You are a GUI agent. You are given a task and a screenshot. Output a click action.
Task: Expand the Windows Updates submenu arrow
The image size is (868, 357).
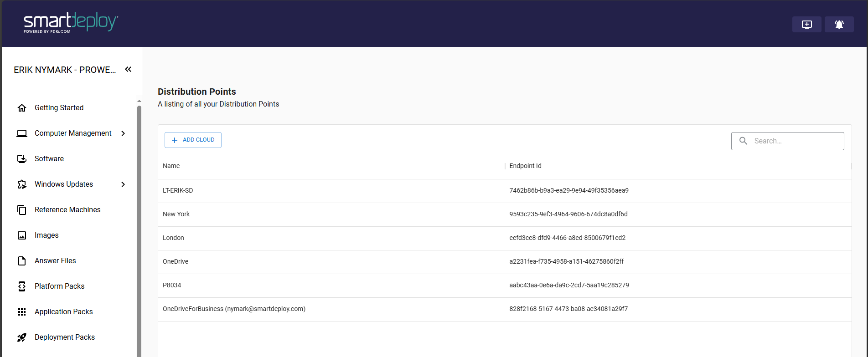coord(123,184)
